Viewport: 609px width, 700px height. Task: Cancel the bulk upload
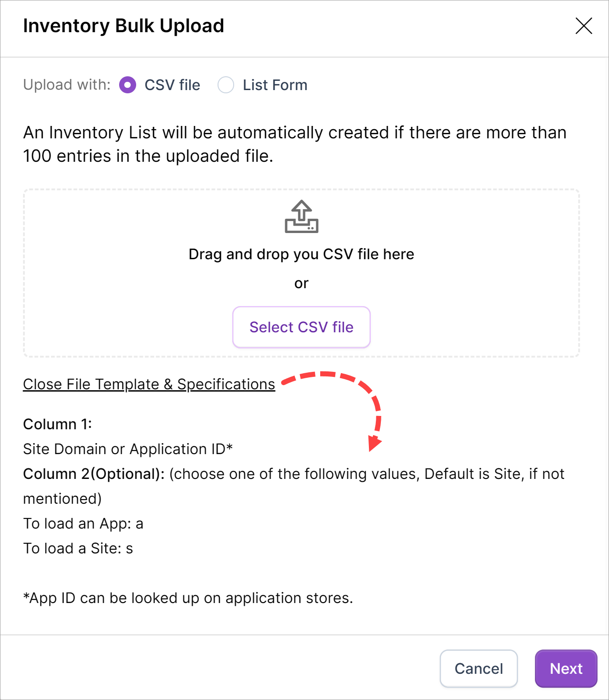point(478,668)
